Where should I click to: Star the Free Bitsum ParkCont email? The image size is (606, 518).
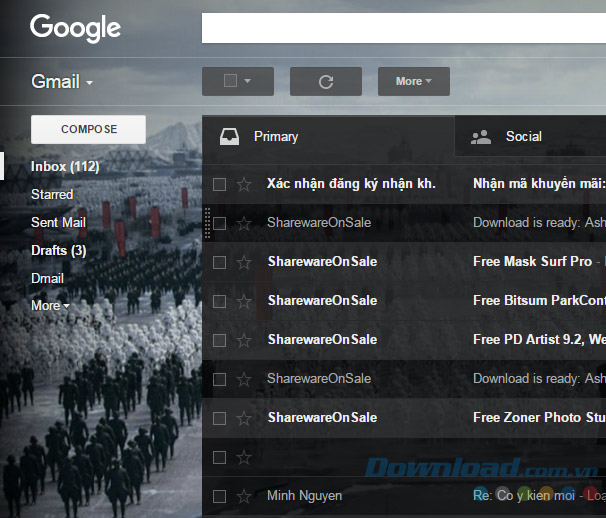click(244, 301)
